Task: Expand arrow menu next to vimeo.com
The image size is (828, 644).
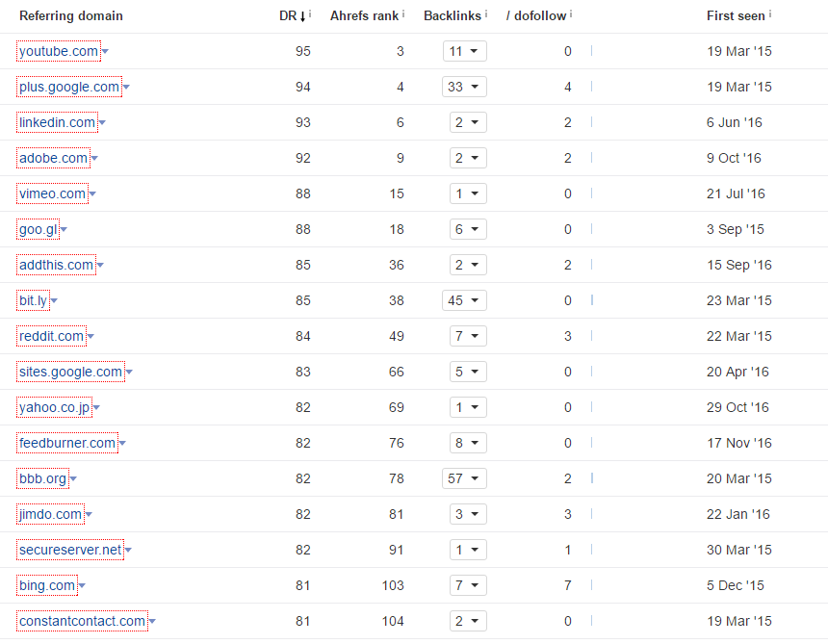Action: [92, 194]
